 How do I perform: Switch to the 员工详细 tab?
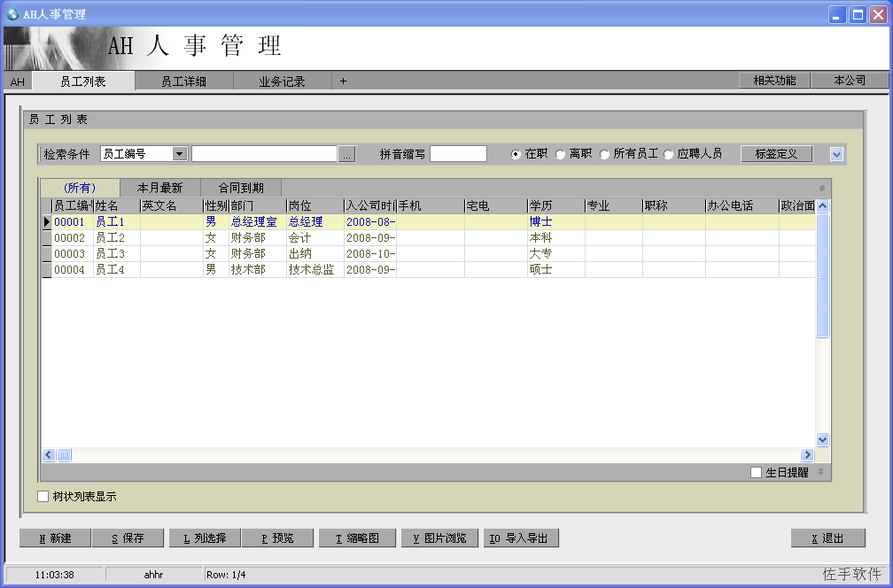(x=184, y=81)
